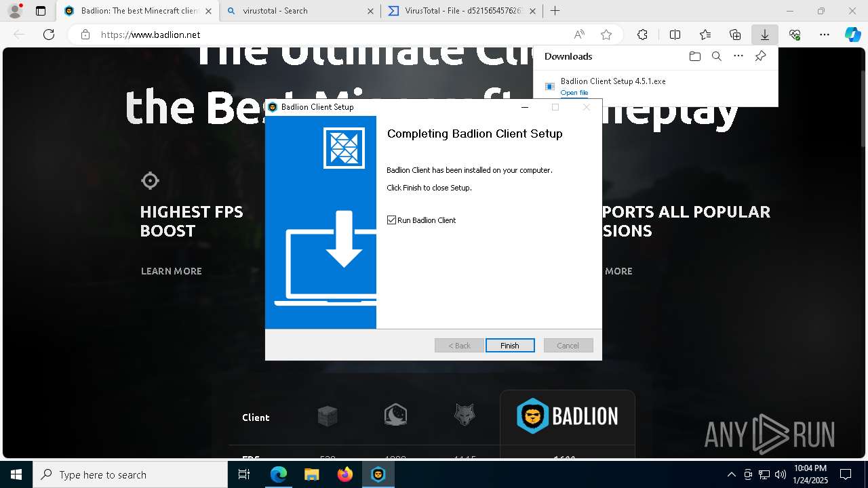The width and height of the screenshot is (868, 488).
Task: Open the tab actions menu icon
Action: tap(41, 11)
